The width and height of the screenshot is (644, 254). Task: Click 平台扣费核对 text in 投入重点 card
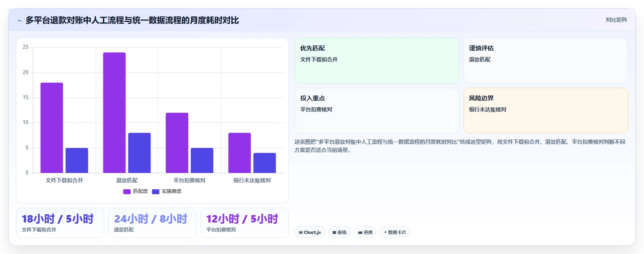coord(316,109)
